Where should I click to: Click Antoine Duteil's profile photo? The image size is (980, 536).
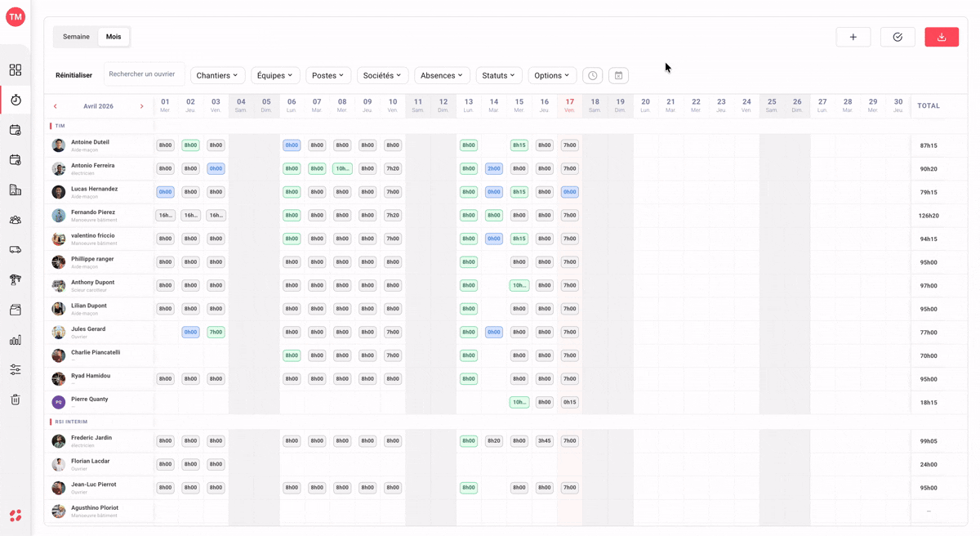point(59,145)
